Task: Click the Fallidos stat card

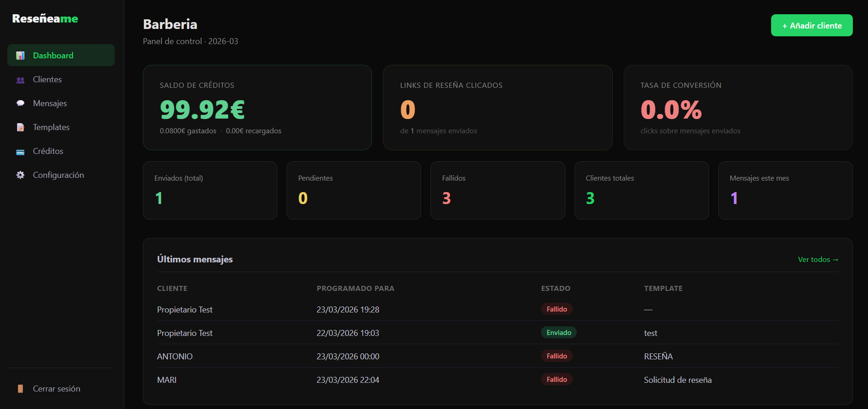Action: coord(497,190)
